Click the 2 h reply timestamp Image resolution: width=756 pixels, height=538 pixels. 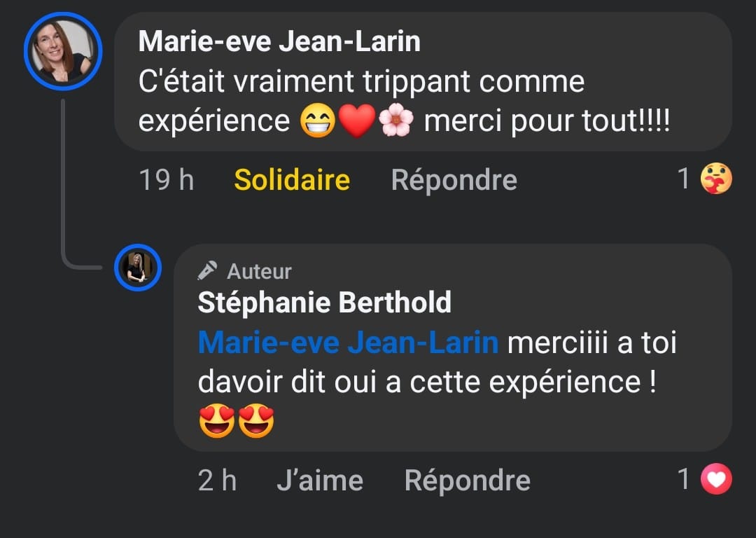[x=217, y=481]
